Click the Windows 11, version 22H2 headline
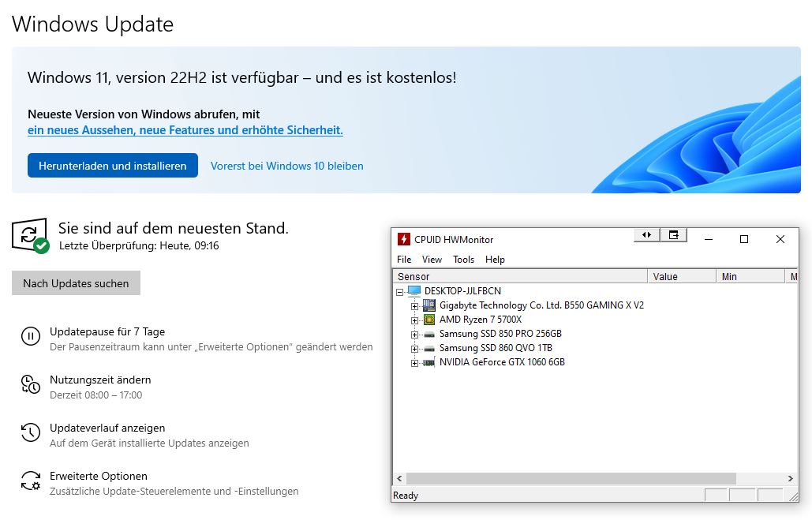Image resolution: width=812 pixels, height=520 pixels. pyautogui.click(x=241, y=77)
